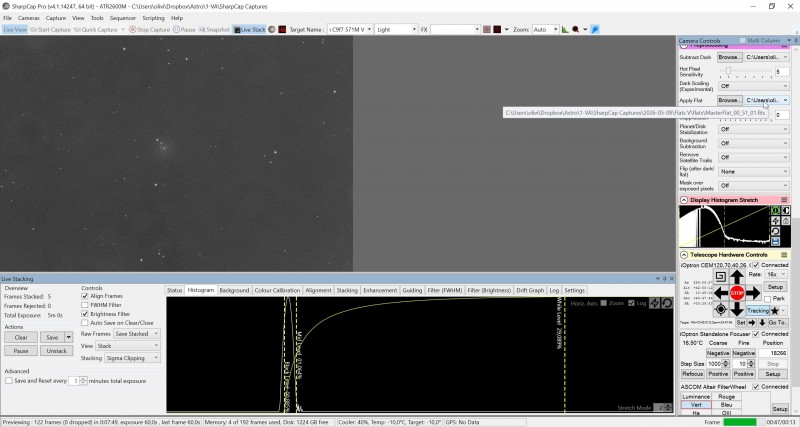This screenshot has width=800, height=427.
Task: Open the View Stack dropdown
Action: tap(128, 346)
